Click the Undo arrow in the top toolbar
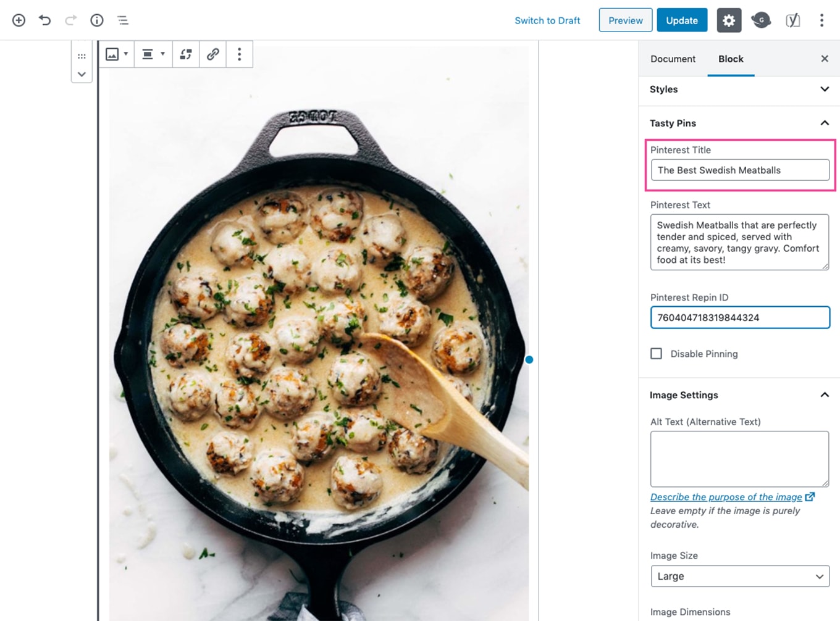840x621 pixels. pos(44,20)
